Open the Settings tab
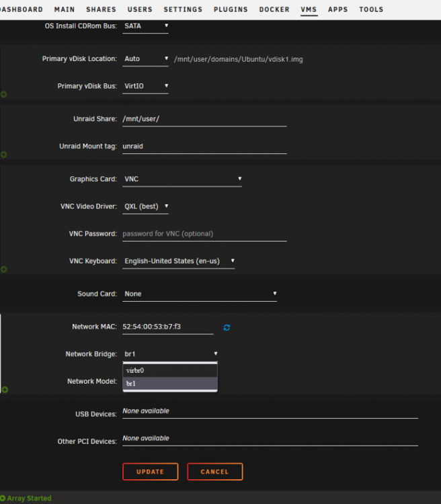Viewport: 441px width, 504px height. click(183, 9)
